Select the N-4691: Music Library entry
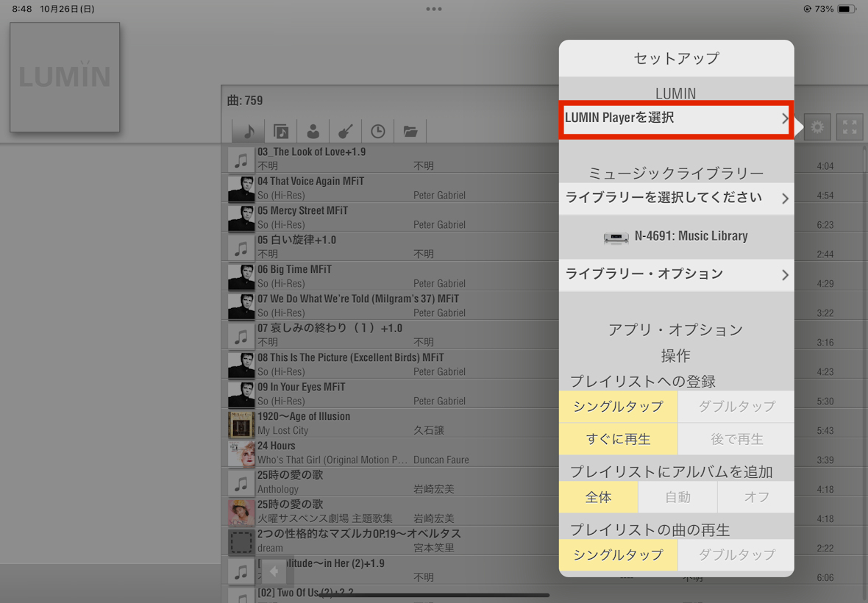Screen dimensions: 868x603 pyautogui.click(x=676, y=236)
